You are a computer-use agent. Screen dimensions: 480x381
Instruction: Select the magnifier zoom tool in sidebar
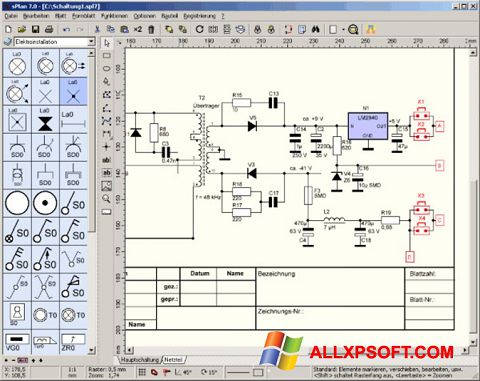coord(107,199)
